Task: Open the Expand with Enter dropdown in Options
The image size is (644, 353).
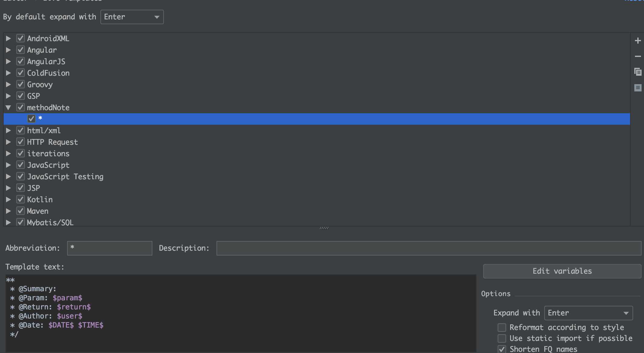Action: (x=588, y=313)
